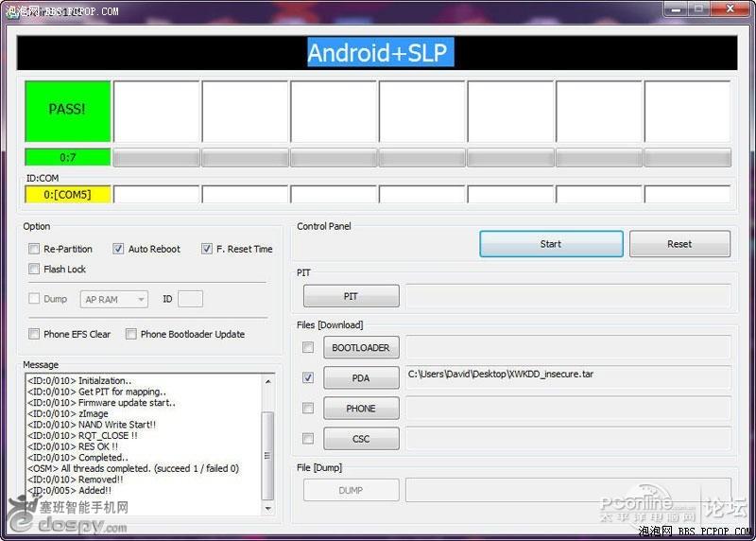
Task: Click the 'NAND Write Start!!' log line
Action: click(x=92, y=425)
